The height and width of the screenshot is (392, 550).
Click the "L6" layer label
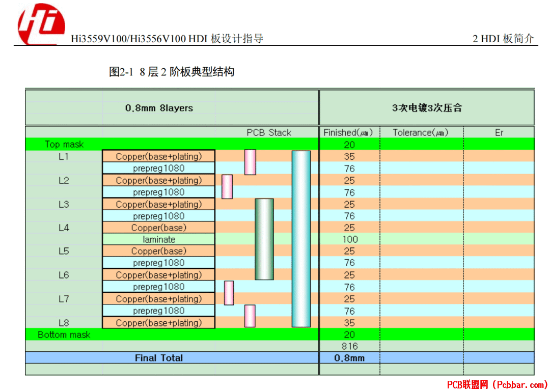64,275
